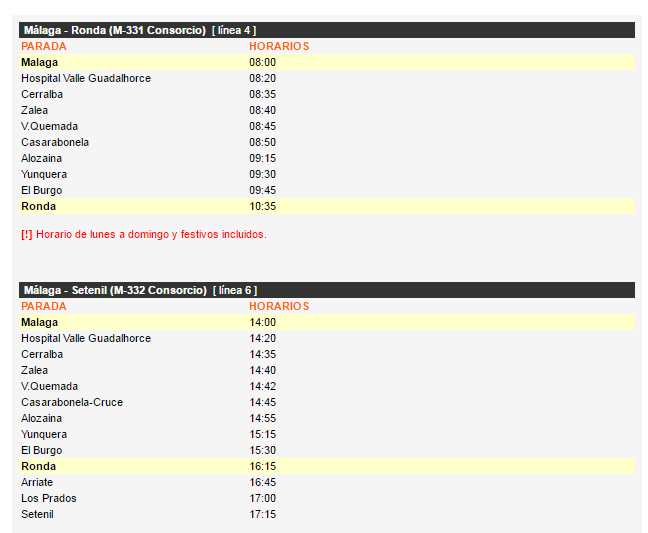
Task: Click the 08:20 Hospital Valle Guadalhorce time
Action: click(x=262, y=79)
